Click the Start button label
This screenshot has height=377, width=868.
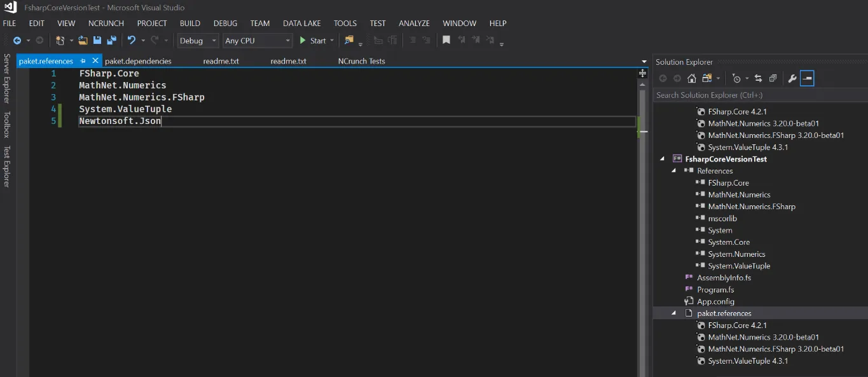pos(318,41)
